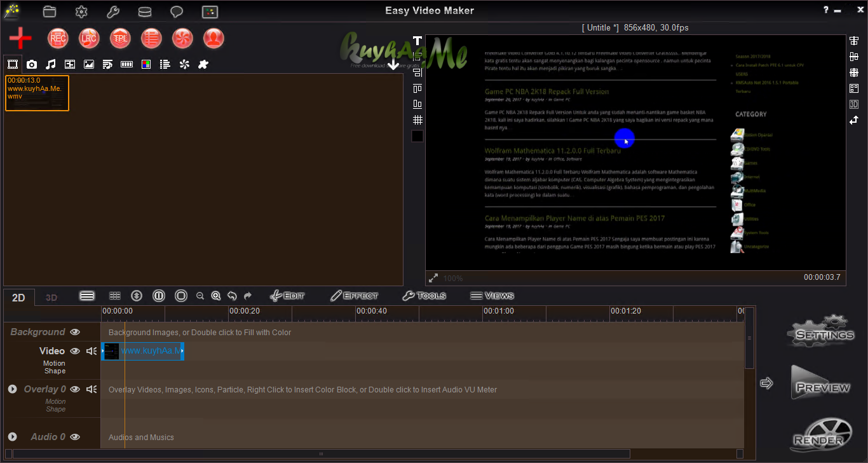Select the music note audio media tab
Screen dimensions: 868x463
tap(51, 64)
